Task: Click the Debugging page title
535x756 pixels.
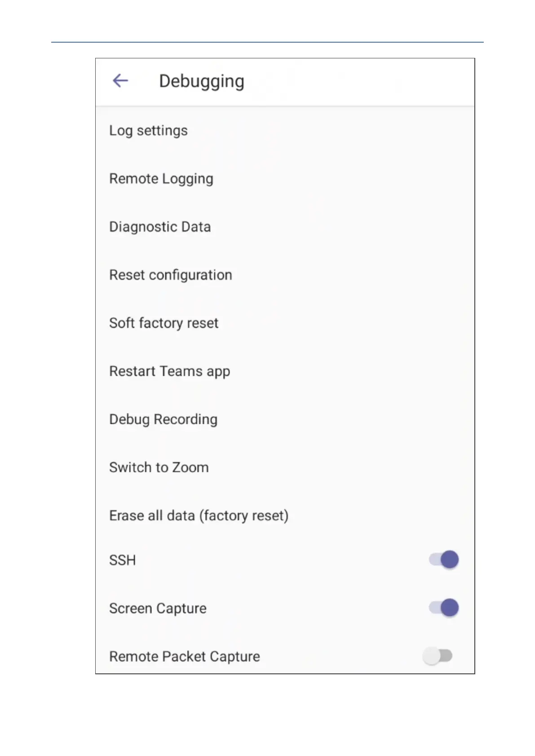Action: point(202,81)
